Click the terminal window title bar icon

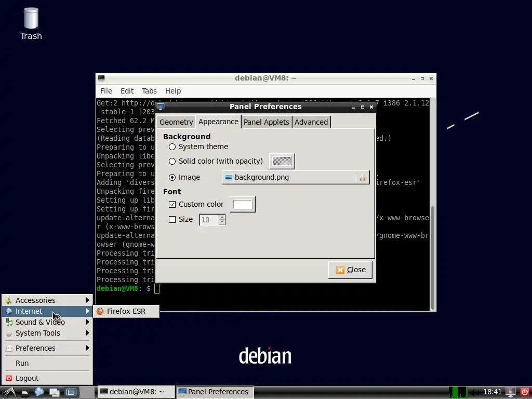(101, 78)
